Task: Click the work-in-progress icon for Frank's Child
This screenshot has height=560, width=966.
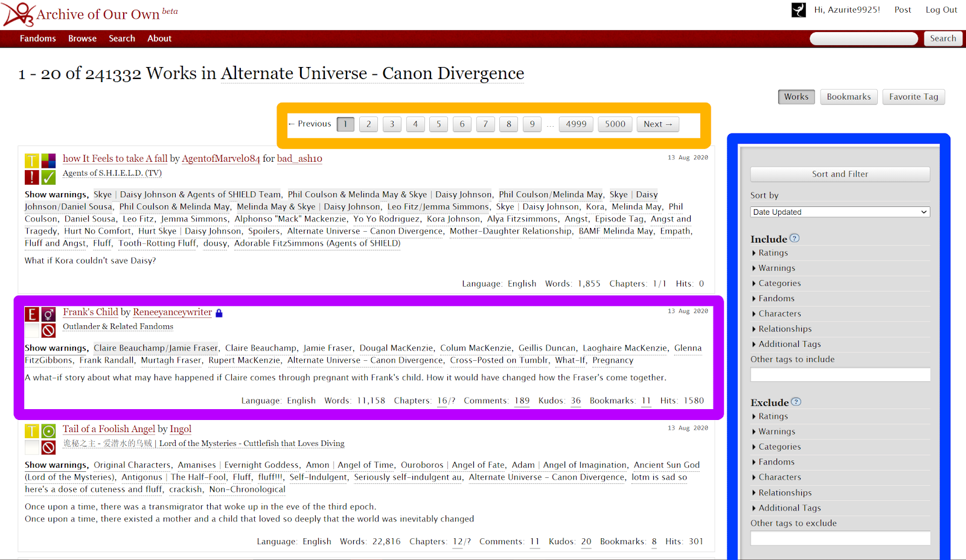Action: 49,331
